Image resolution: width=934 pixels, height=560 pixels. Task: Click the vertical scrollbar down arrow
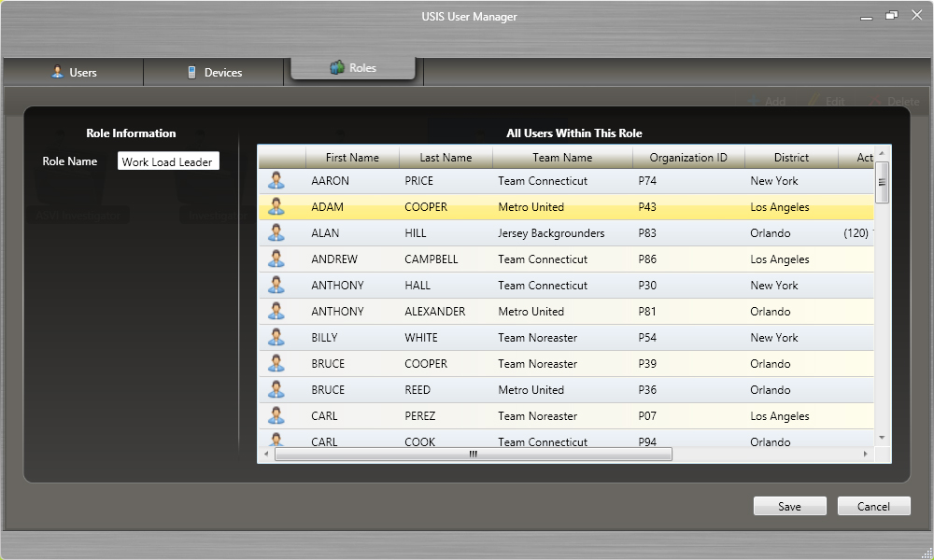(882, 437)
